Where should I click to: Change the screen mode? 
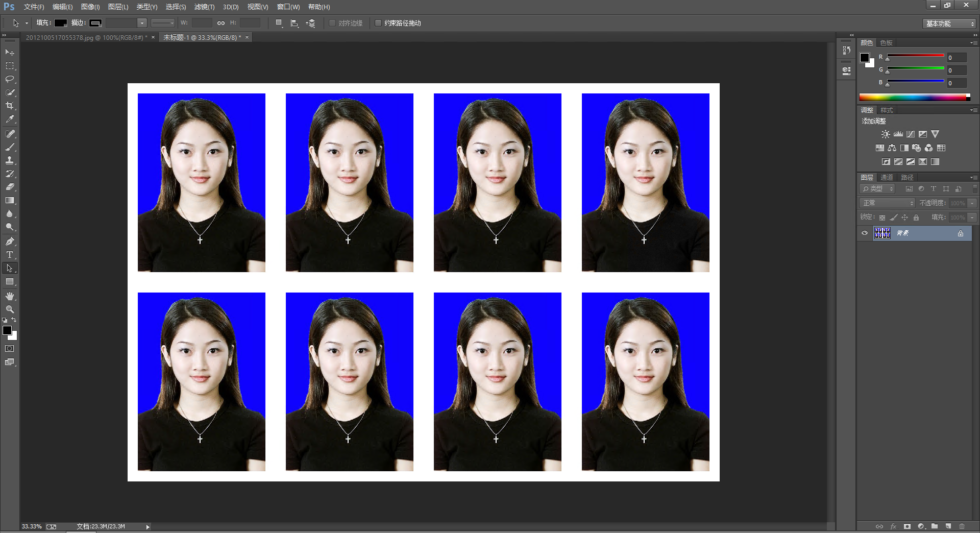point(10,362)
